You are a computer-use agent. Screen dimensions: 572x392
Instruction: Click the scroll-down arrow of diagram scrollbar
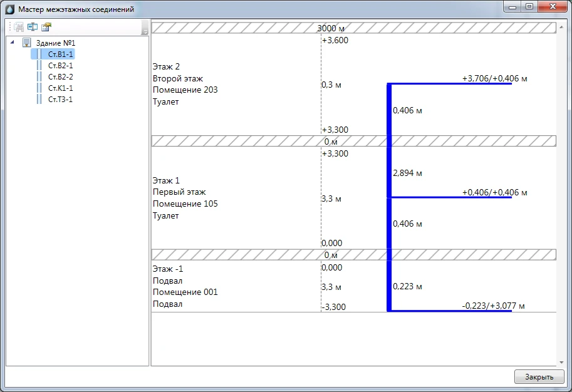coord(561,362)
